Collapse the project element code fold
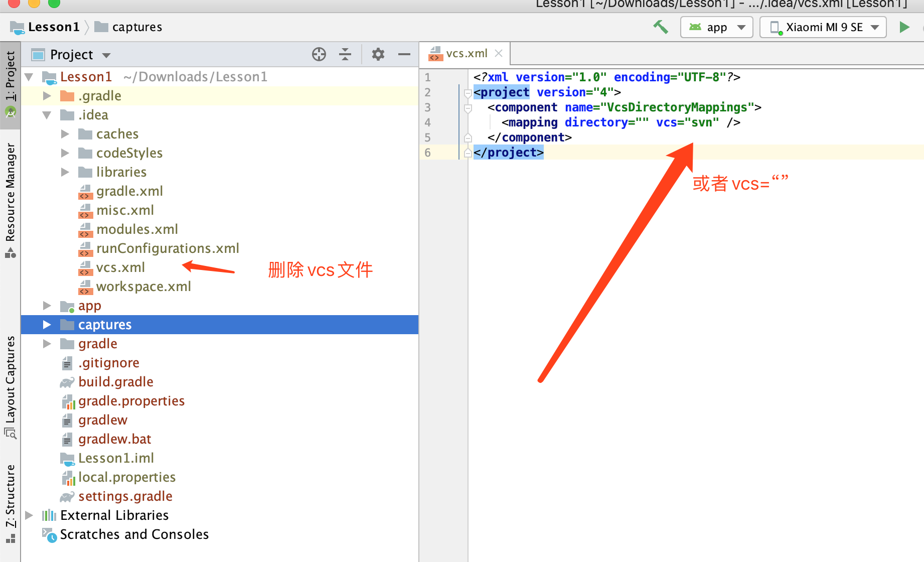 pyautogui.click(x=468, y=92)
